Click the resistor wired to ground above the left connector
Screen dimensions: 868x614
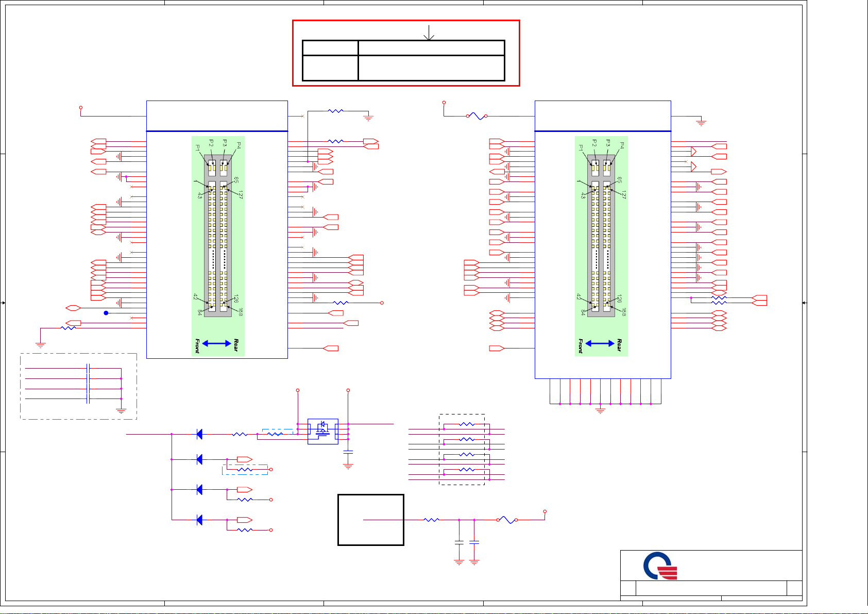click(x=335, y=111)
